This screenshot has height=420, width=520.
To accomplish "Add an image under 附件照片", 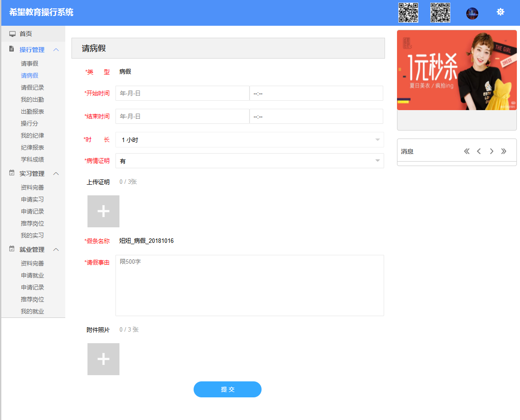I will pos(103,359).
